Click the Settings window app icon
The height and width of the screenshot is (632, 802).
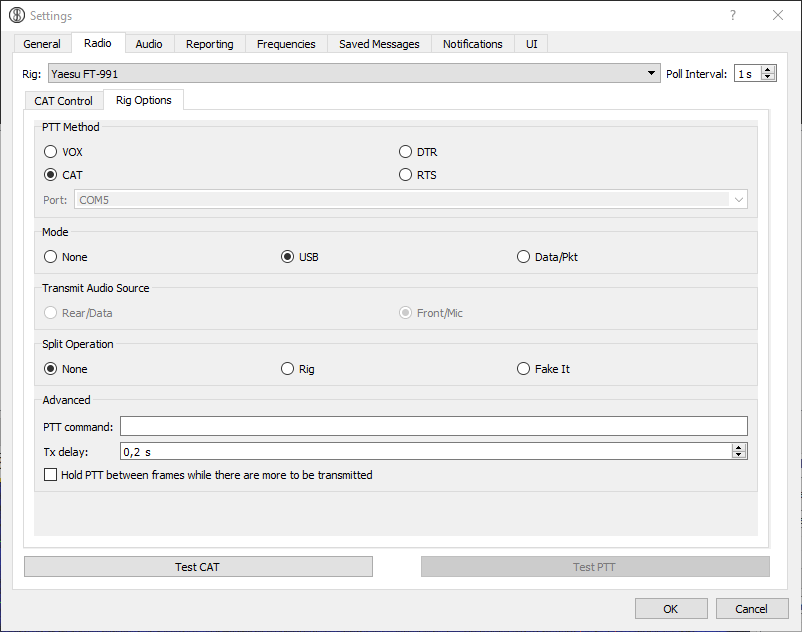tap(16, 16)
